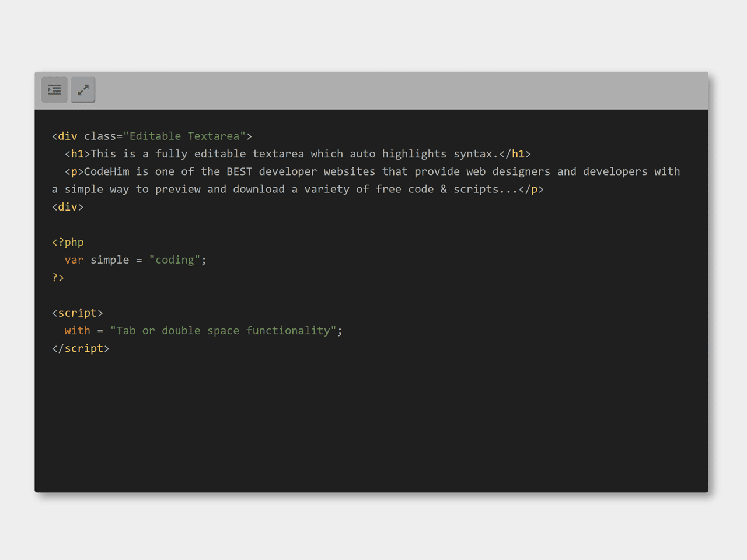Place cursor in "Editable Textarea" class string

pos(184,136)
